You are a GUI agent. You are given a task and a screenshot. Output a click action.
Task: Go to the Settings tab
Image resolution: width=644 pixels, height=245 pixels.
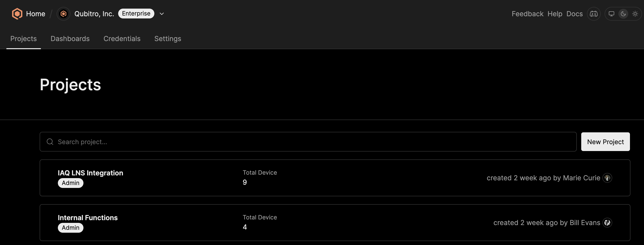point(168,39)
